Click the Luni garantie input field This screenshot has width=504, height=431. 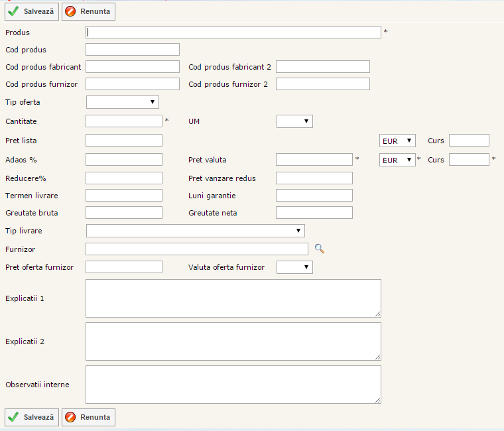[x=314, y=195]
